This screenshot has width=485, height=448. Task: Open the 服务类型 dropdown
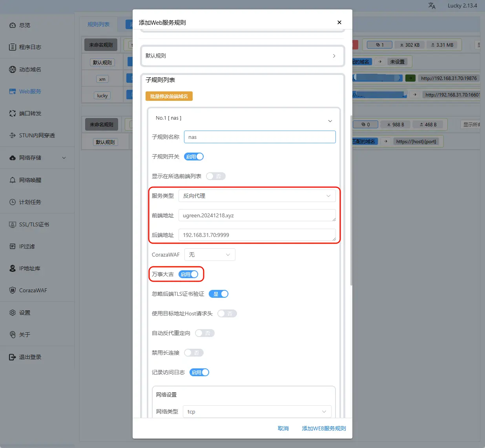coord(257,196)
